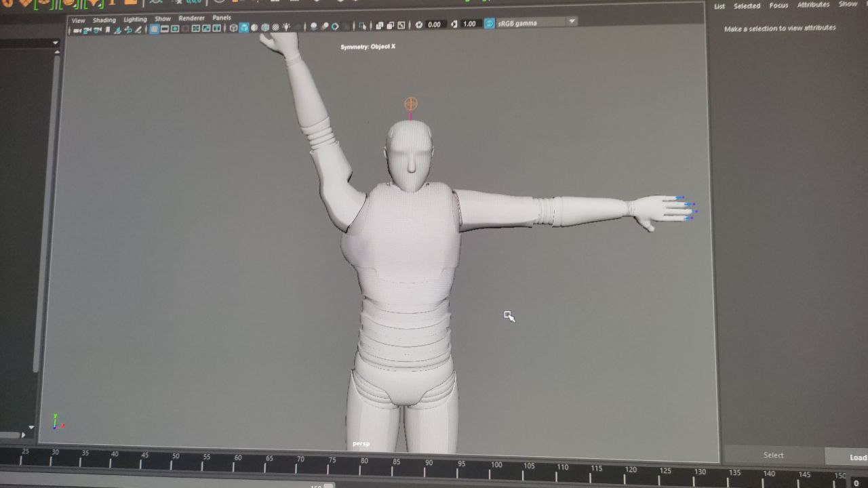The image size is (868, 488).
Task: Select the blue finger controls on hand
Action: pos(686,207)
